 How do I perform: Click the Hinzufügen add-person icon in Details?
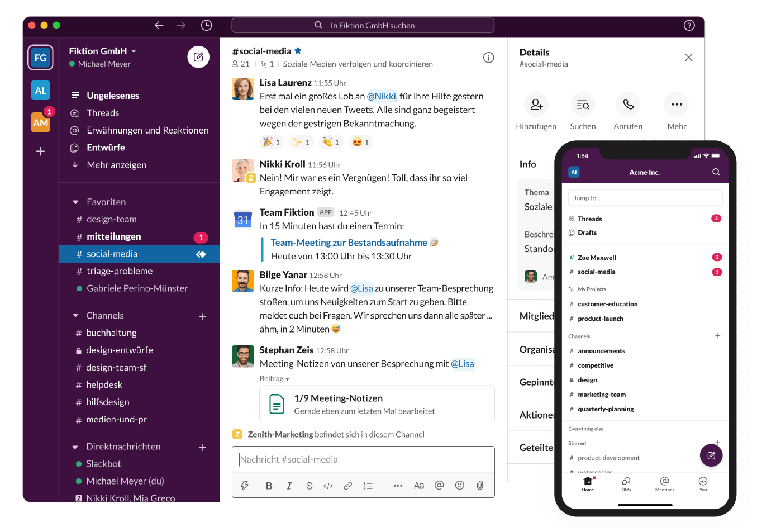[x=536, y=104]
